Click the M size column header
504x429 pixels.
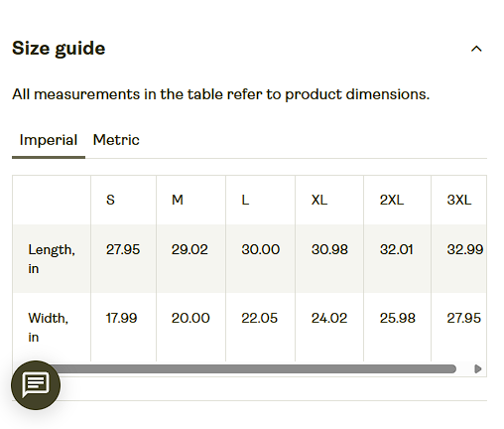tap(178, 200)
